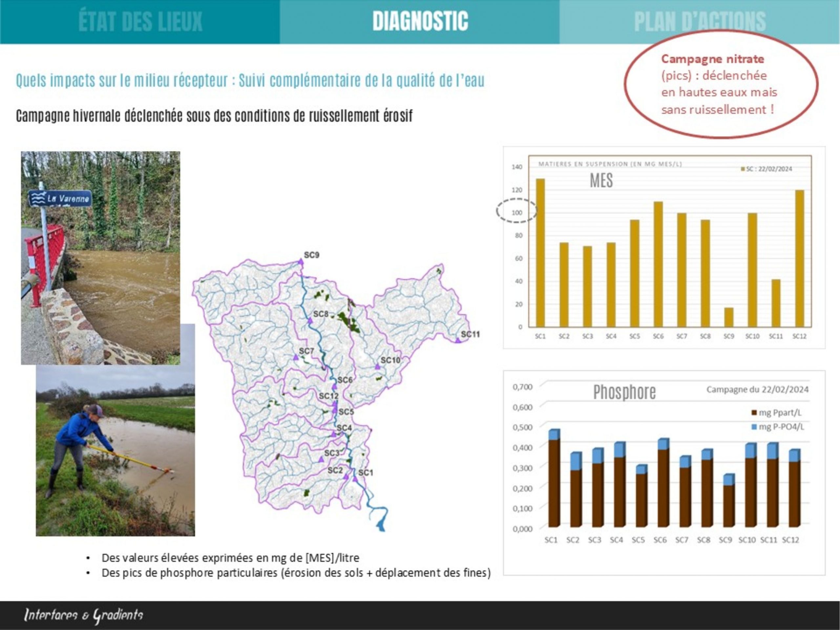Select the SC9 bar in the MES chart
The height and width of the screenshot is (630, 840).
click(x=729, y=318)
